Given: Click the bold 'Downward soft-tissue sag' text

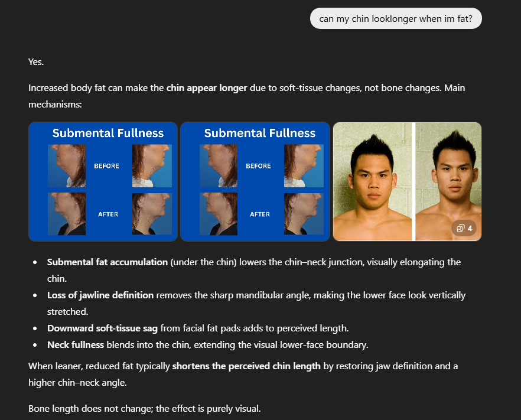Looking at the screenshot, I should point(102,328).
